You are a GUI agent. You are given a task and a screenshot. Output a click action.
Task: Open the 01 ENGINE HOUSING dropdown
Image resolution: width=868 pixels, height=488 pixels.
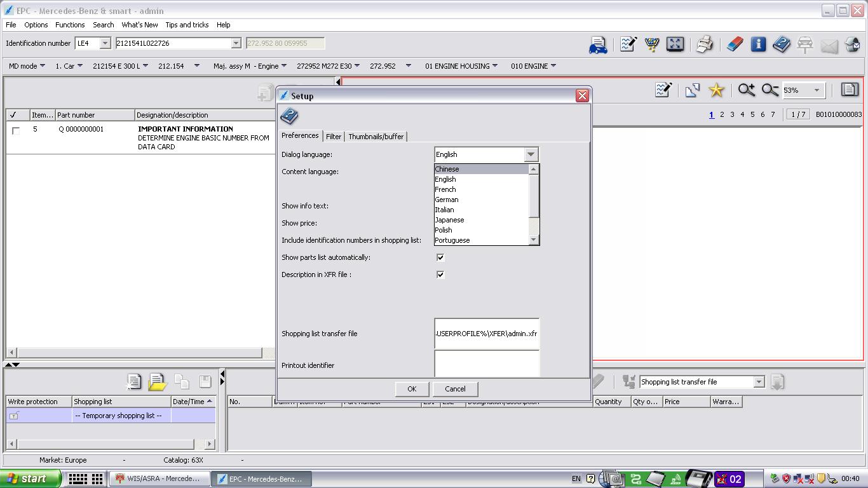click(x=461, y=66)
